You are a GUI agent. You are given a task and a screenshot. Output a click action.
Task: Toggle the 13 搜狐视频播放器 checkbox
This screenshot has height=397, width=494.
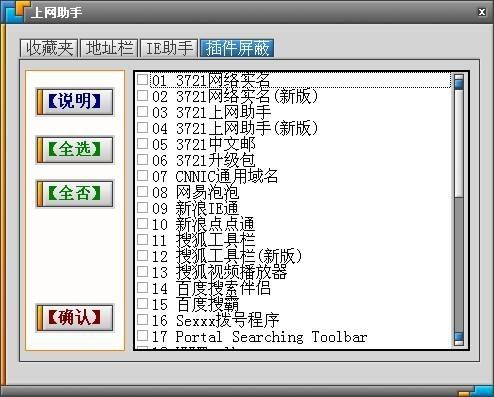[143, 272]
